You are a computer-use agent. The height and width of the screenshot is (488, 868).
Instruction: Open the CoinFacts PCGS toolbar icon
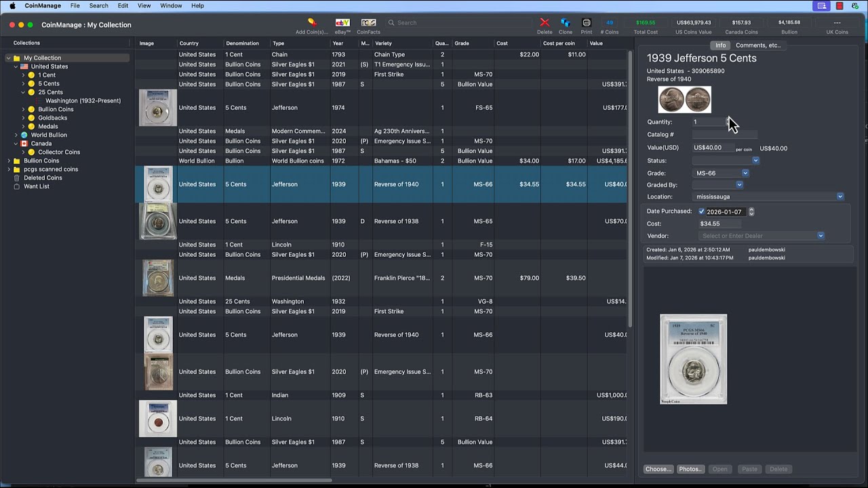click(368, 22)
